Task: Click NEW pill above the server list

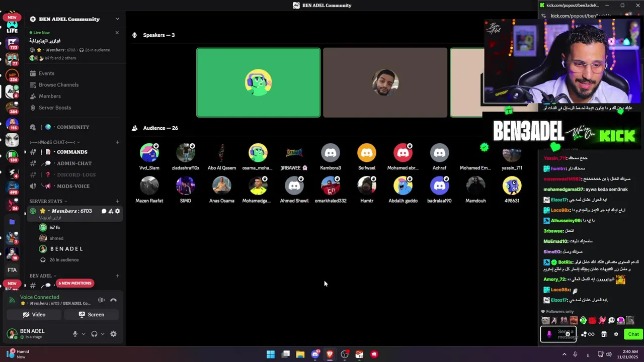Action: [x=12, y=18]
